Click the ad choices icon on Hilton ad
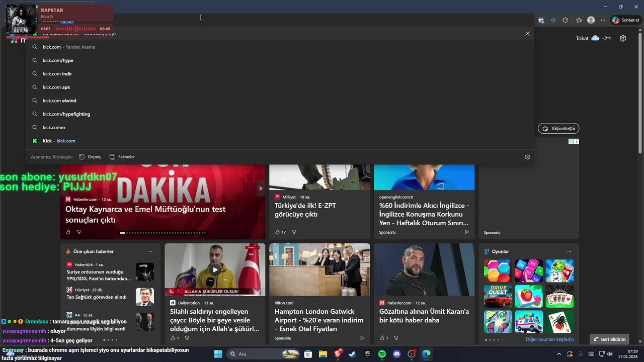Viewport: 644px width, 362px height. pos(362,338)
